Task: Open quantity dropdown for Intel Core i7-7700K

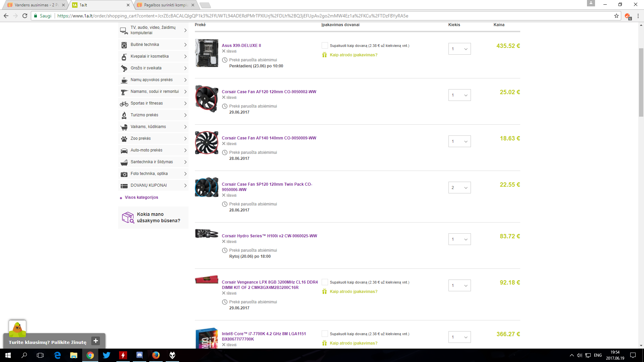Action: [460, 337]
